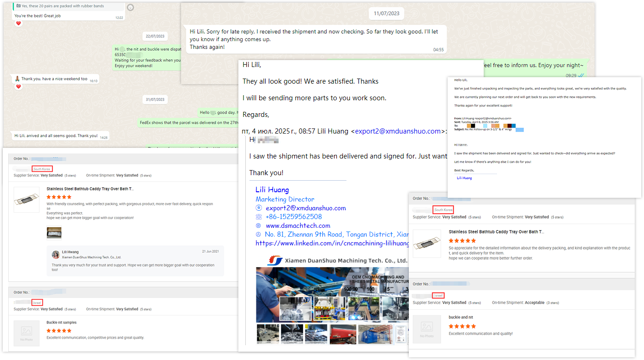Click export2@xmduanshuo.com link in the quoted email header
This screenshot has width=644, height=360.
pyautogui.click(x=397, y=131)
